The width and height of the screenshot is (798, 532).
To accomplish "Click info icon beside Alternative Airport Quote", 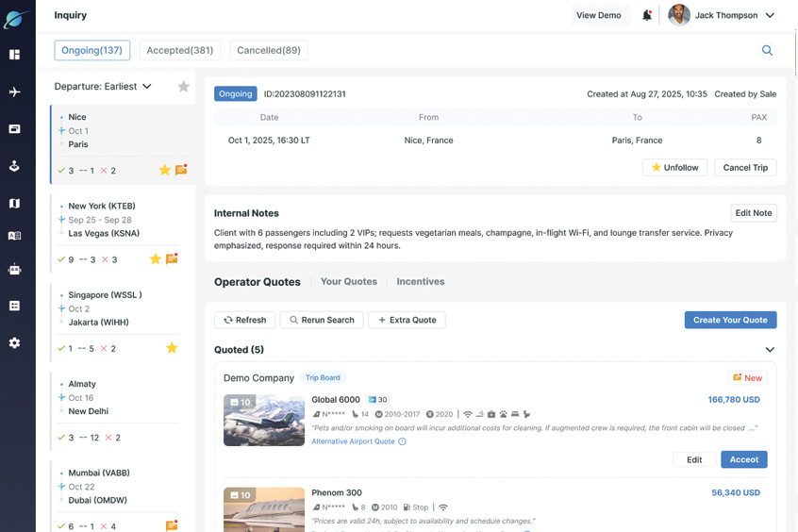I will click(x=403, y=441).
